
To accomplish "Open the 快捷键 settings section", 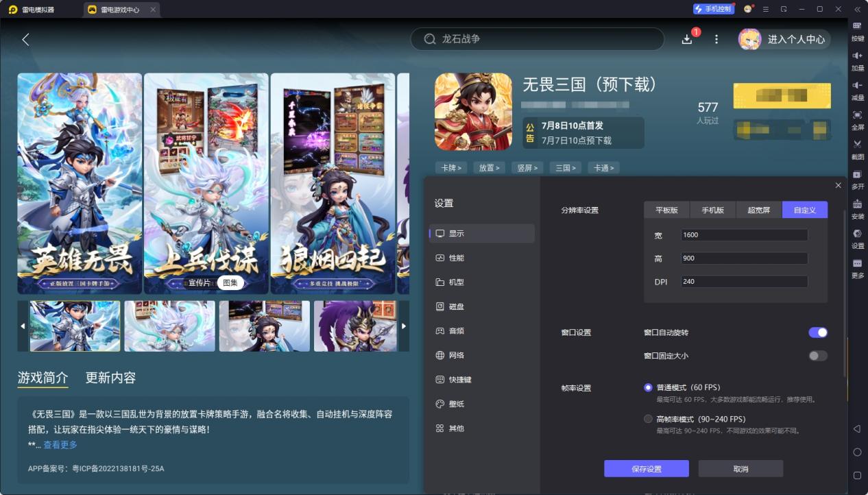I will [481, 379].
